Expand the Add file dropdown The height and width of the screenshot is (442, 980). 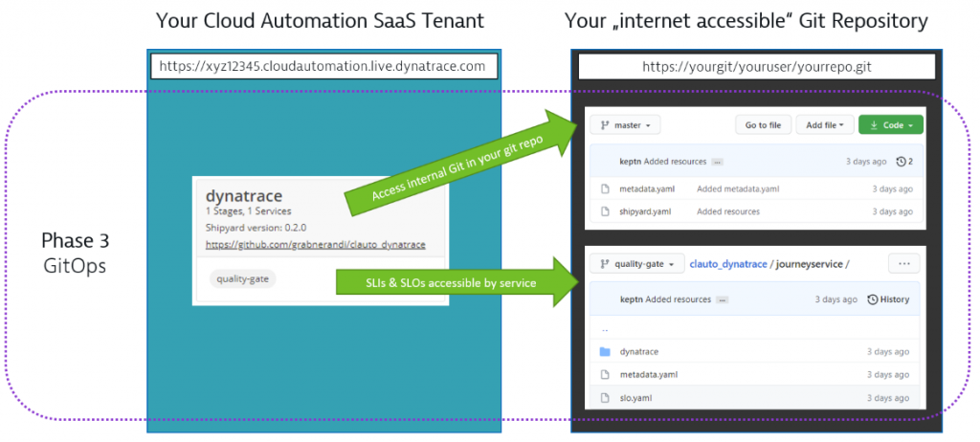[824, 125]
